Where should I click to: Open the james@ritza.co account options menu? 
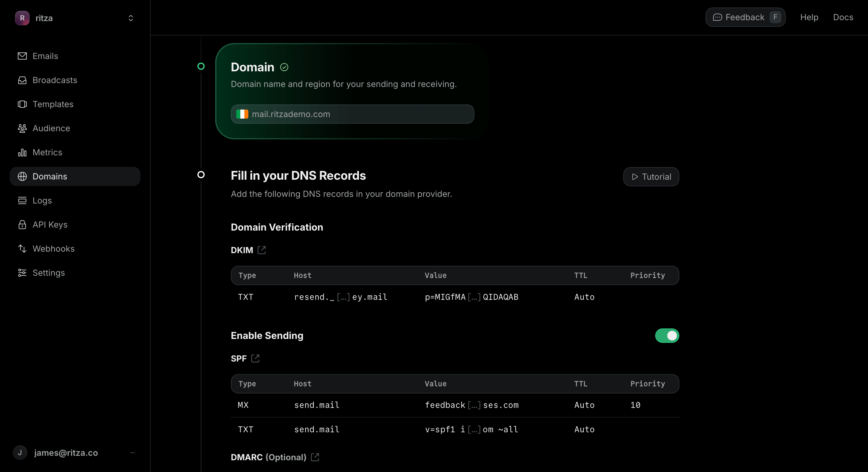pyautogui.click(x=132, y=453)
